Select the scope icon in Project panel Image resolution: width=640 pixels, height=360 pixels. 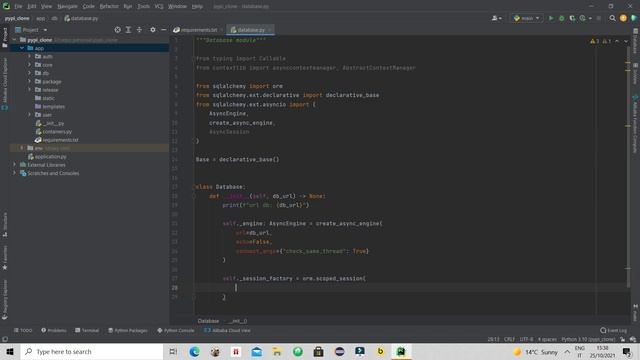118,30
